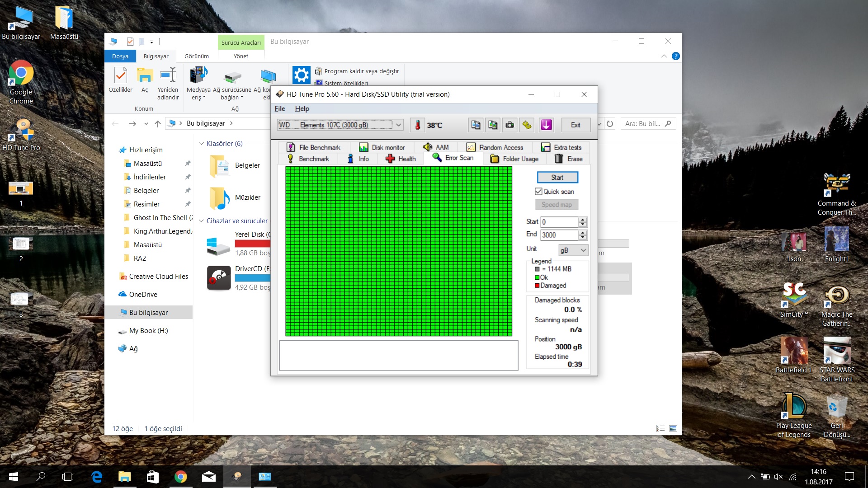Open the Erase tab

(569, 159)
